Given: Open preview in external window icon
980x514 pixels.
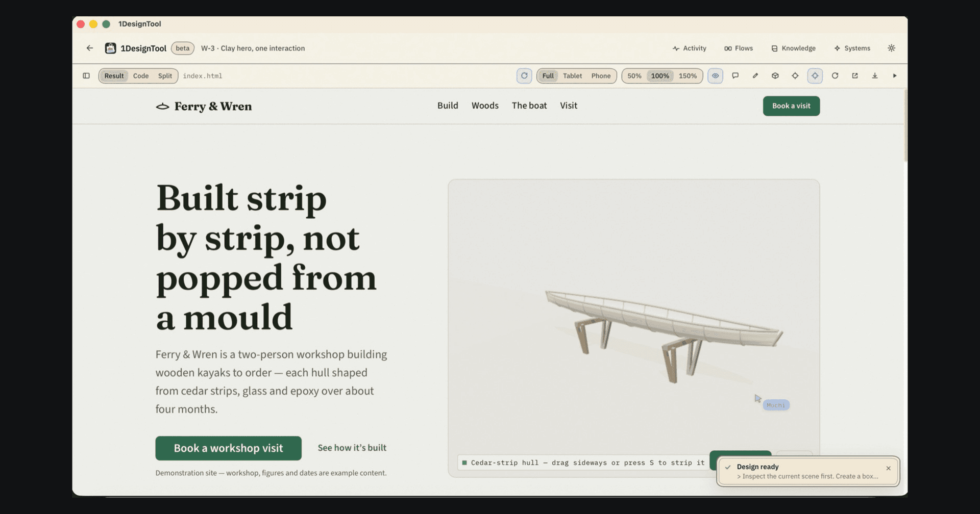Looking at the screenshot, I should coord(855,76).
